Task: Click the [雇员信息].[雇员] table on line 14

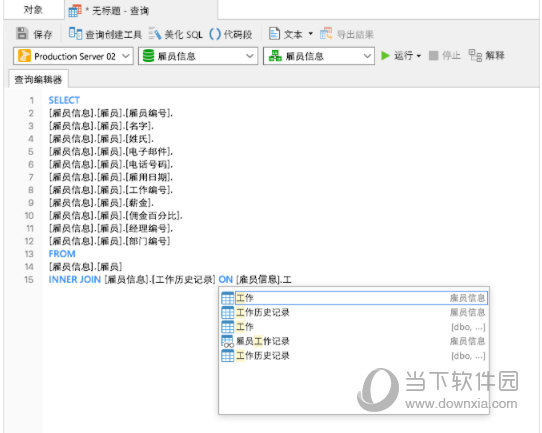Action: 85,266
